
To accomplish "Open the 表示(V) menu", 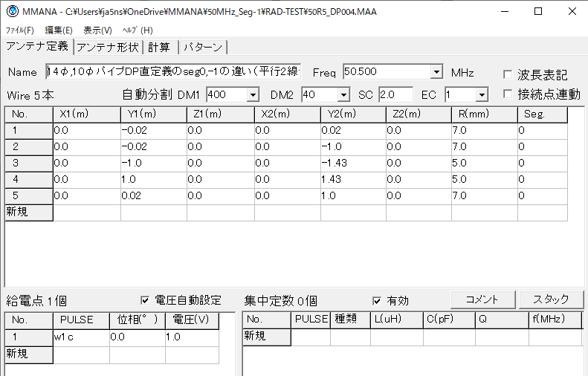I will [97, 30].
